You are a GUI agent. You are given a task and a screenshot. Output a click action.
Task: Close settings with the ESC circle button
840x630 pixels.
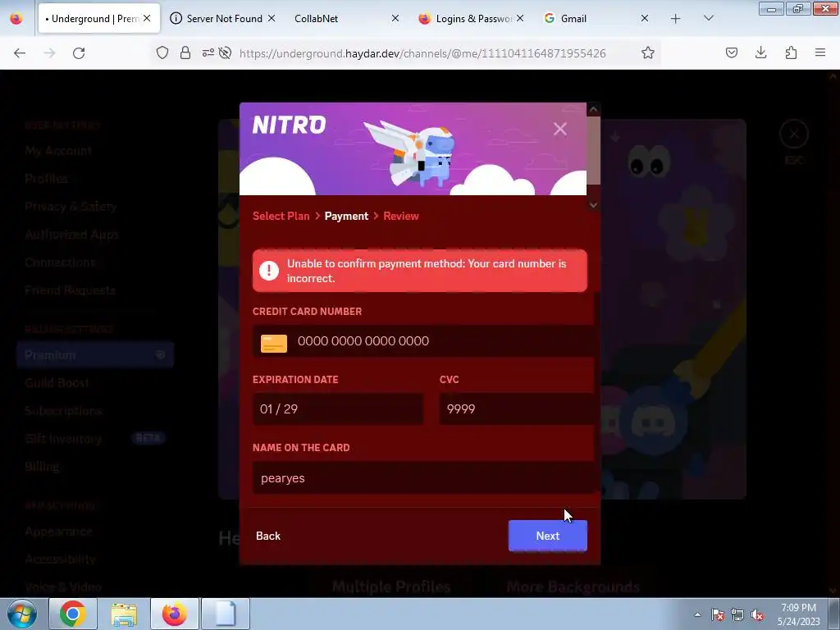[x=793, y=134]
